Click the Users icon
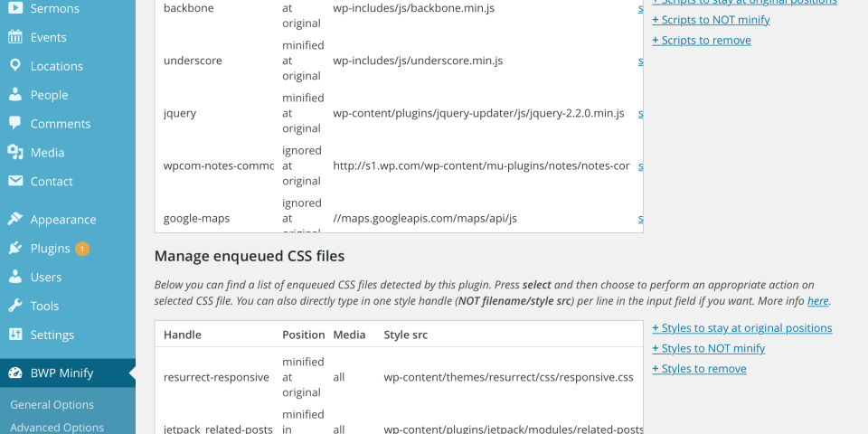This screenshot has height=434, width=868. coord(15,277)
